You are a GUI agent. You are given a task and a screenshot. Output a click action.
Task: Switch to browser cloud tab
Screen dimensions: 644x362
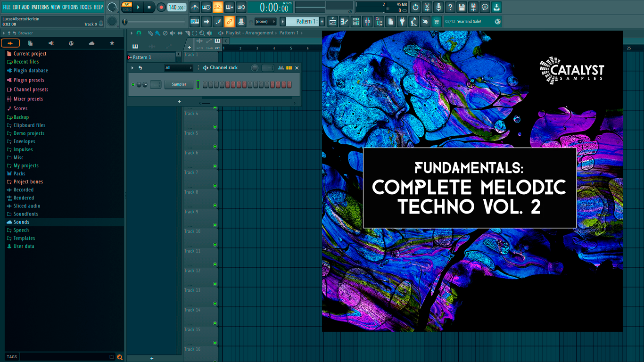91,43
